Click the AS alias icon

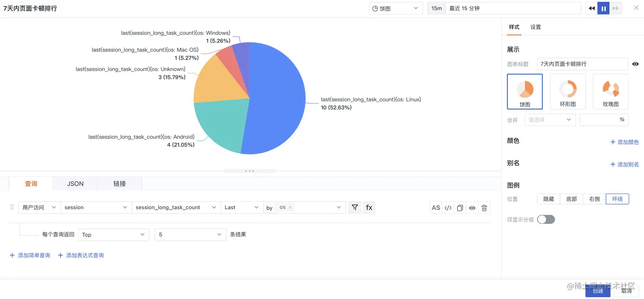pyautogui.click(x=436, y=208)
